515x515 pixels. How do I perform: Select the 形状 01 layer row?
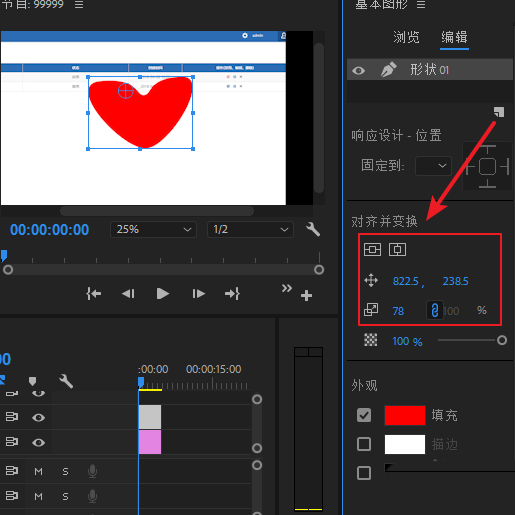(430, 69)
